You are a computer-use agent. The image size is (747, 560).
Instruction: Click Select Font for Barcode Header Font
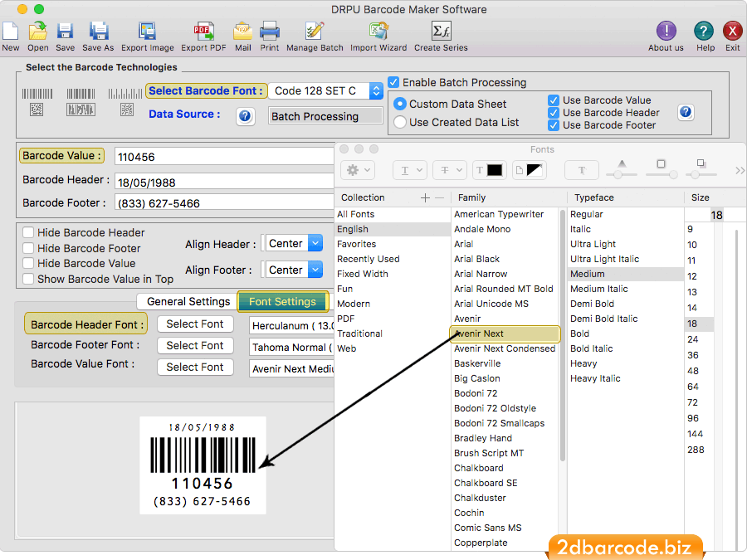coord(195,324)
